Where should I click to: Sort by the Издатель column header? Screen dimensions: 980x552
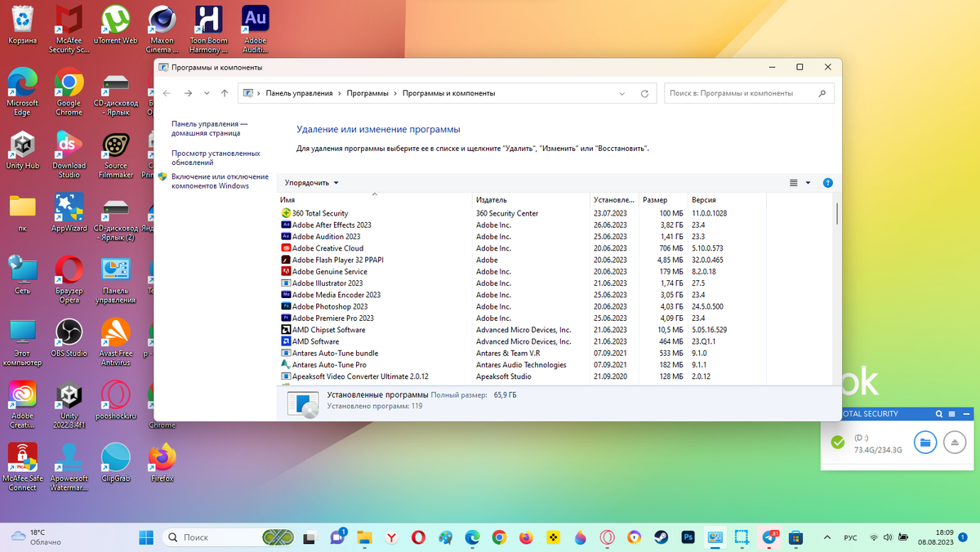point(531,200)
